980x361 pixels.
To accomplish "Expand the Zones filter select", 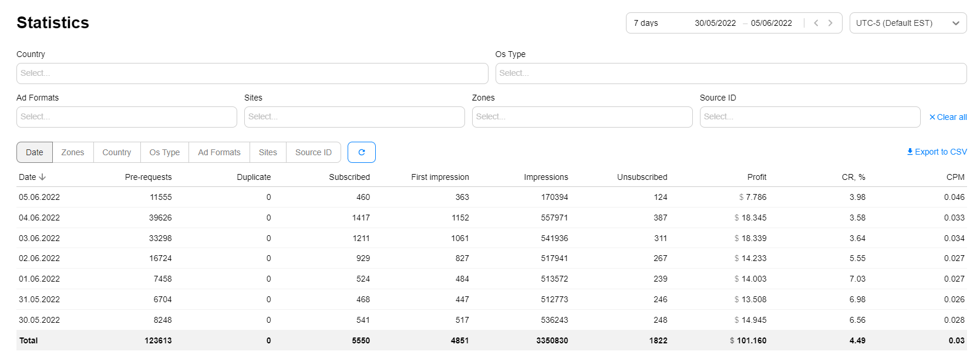I will click(x=582, y=117).
